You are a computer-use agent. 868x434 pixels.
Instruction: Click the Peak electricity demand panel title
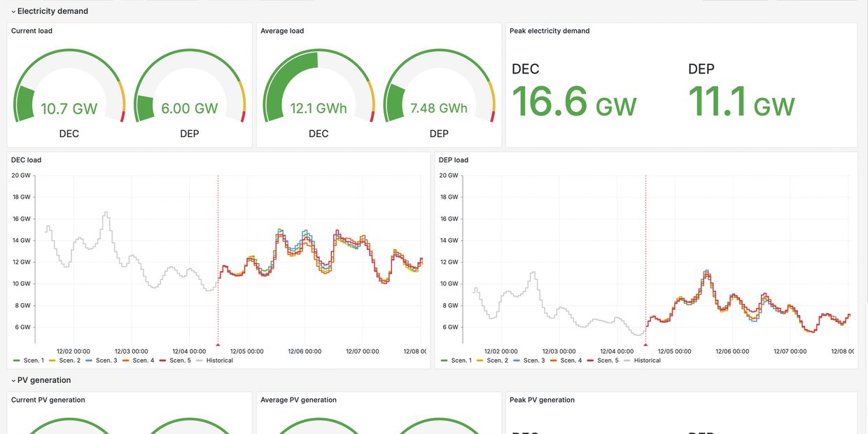pyautogui.click(x=549, y=31)
